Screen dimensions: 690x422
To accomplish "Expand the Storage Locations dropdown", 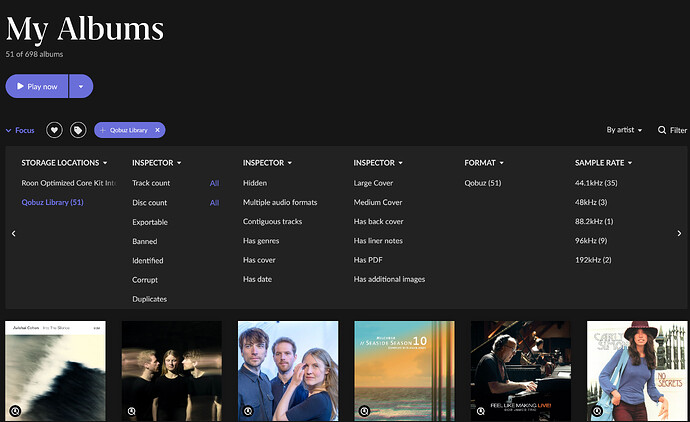I will click(64, 163).
